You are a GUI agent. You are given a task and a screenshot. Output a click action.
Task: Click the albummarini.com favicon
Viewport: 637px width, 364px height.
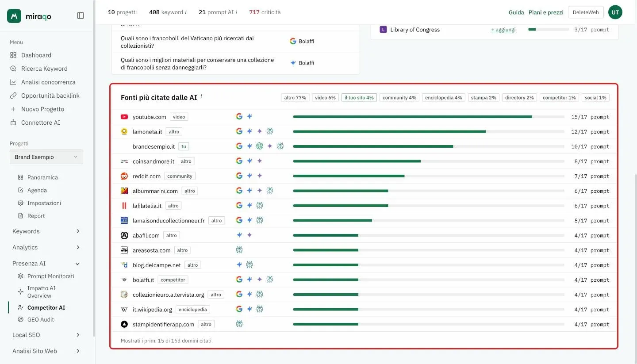coord(124,191)
